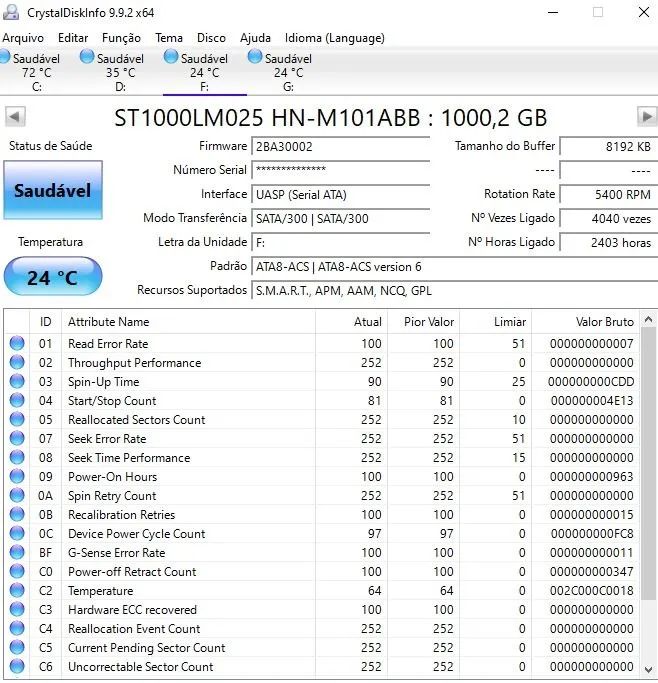Open the Função menu
The height and width of the screenshot is (683, 658).
[x=121, y=38]
